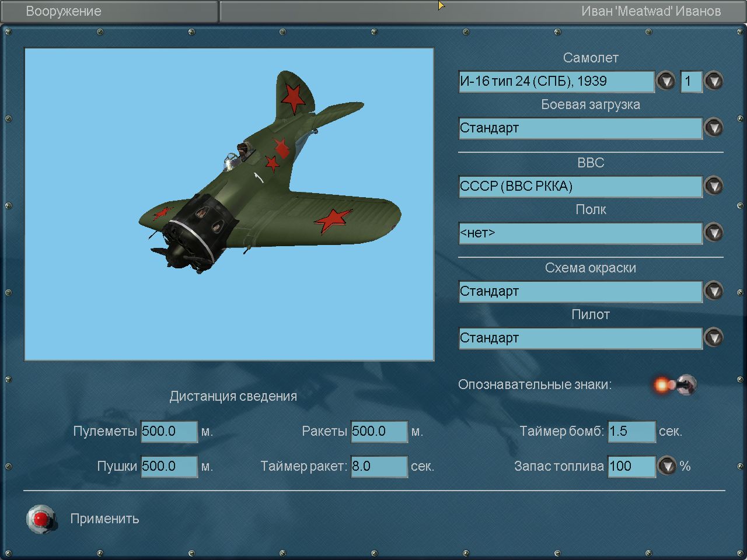Viewport: 747px width, 560px height.
Task: Click the Таймер бомб input field
Action: 631,432
